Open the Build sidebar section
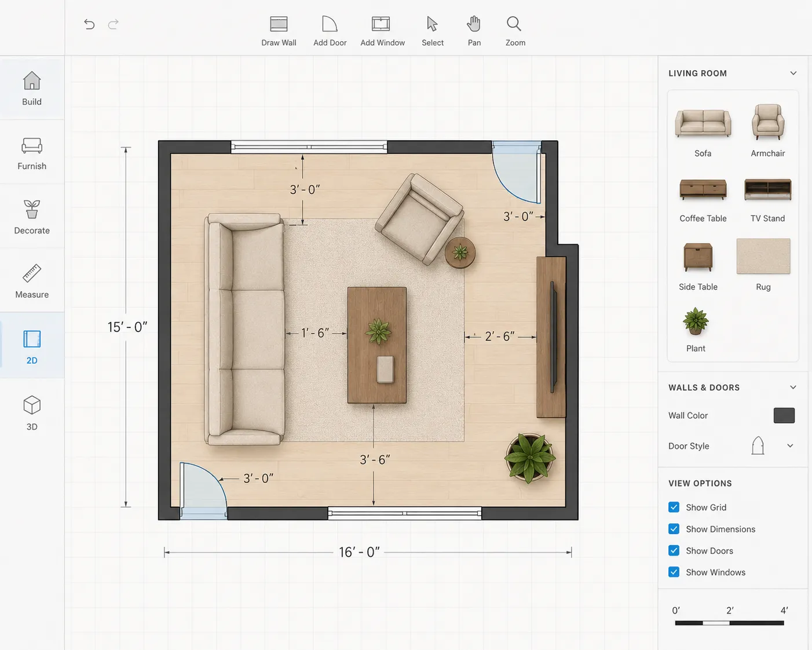Viewport: 812px width, 650px height. click(32, 88)
